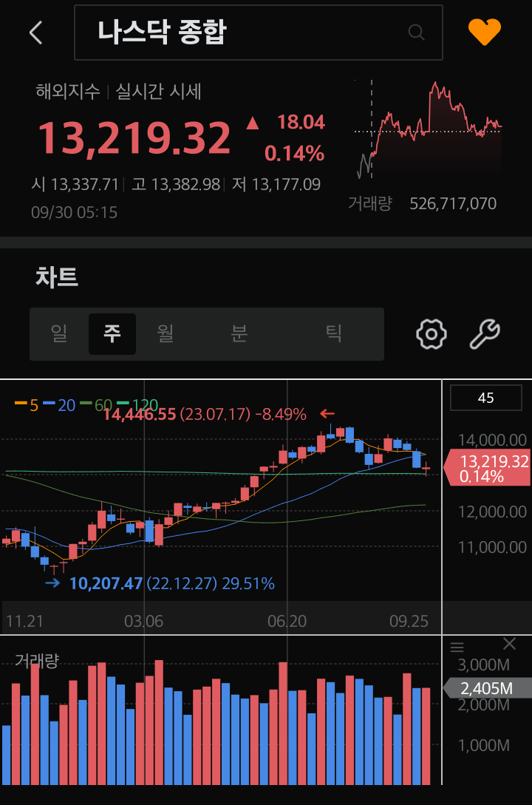Tap the volume value 526,717,070

coord(453,204)
